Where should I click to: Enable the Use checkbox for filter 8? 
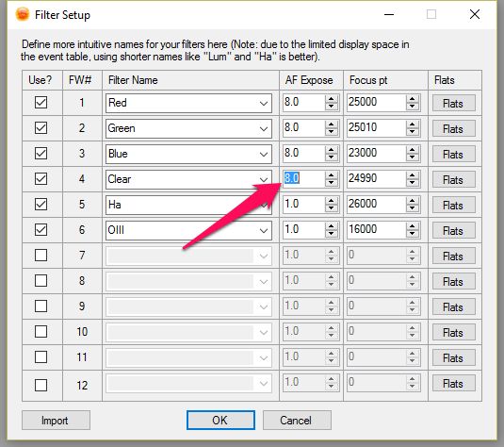pyautogui.click(x=41, y=281)
